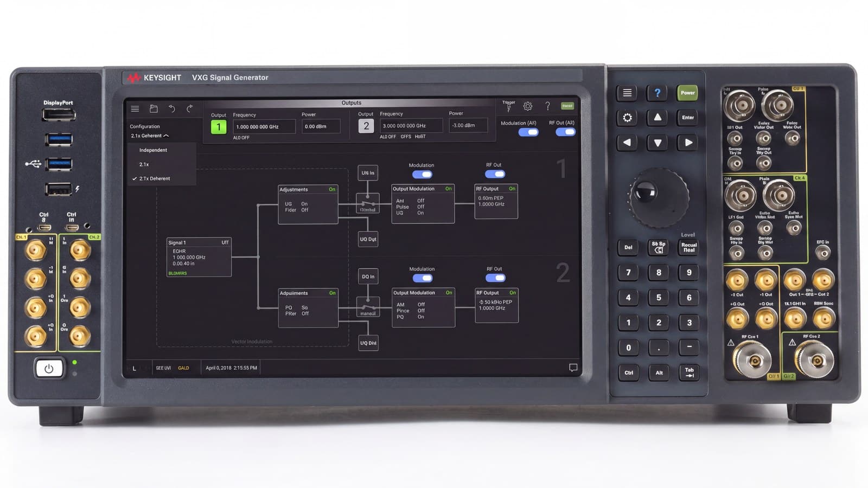
Task: Tap the undo arrow icon on screen
Action: (x=171, y=108)
